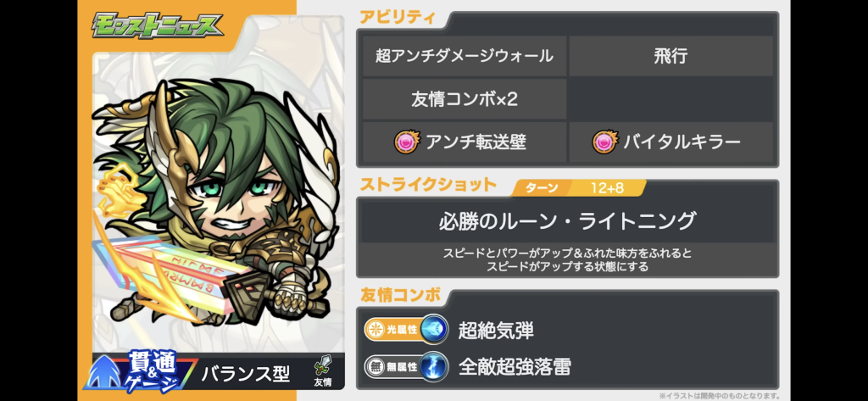The width and height of the screenshot is (868, 401).
Task: Click the gauge icon beside アンチ転送壁
Action: (407, 142)
